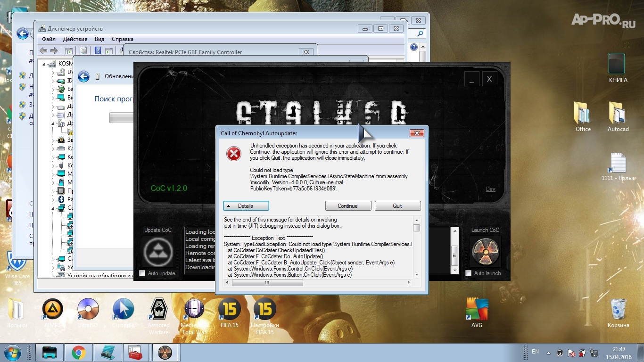Click the blue help icon in Device Manager toolbar

point(98,50)
